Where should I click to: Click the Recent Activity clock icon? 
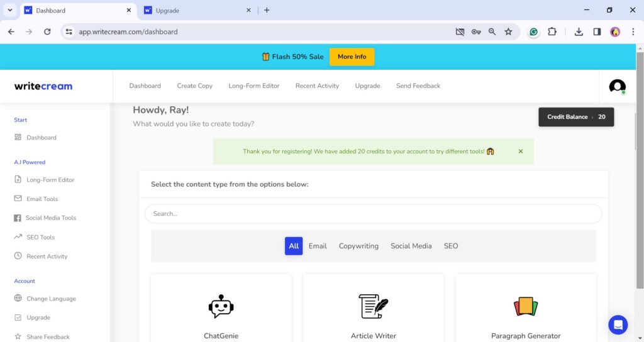(x=18, y=256)
